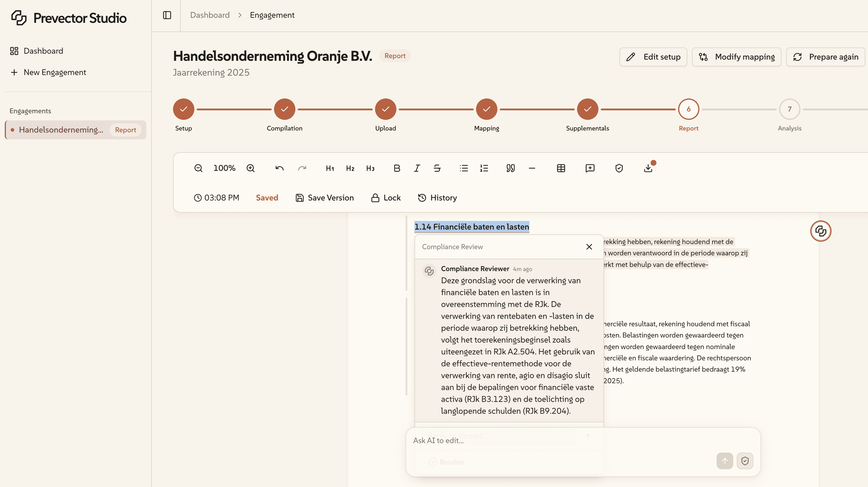Insert a table using the toolbar
Image resolution: width=868 pixels, height=487 pixels.
561,168
